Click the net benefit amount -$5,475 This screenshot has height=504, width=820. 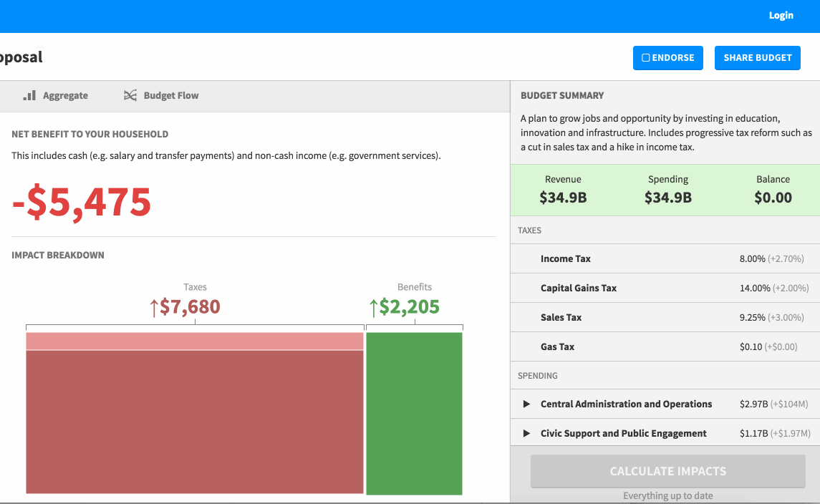tap(82, 203)
